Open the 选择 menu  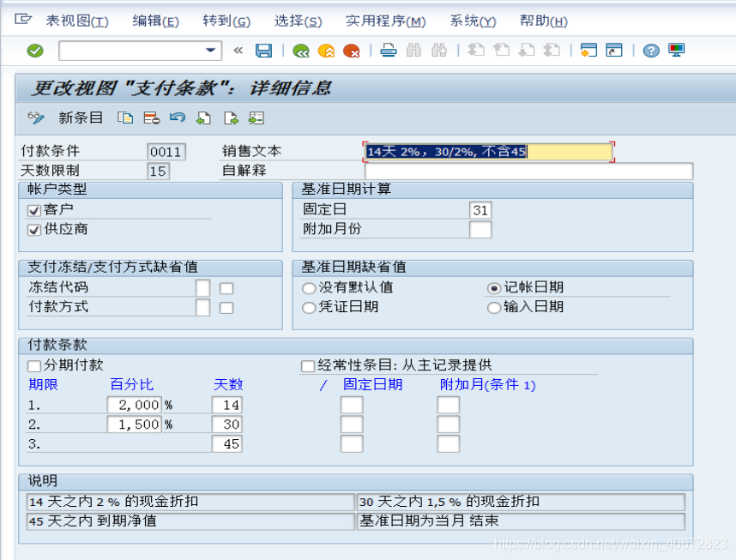(x=298, y=21)
